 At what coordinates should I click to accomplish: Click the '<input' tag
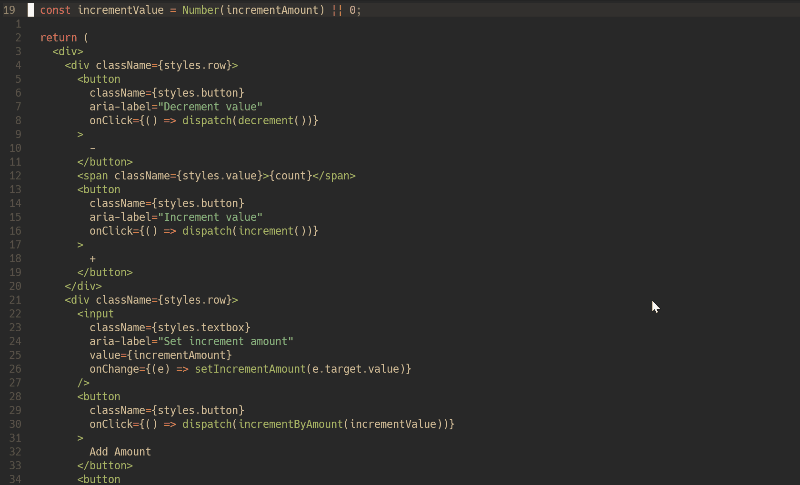tap(95, 314)
